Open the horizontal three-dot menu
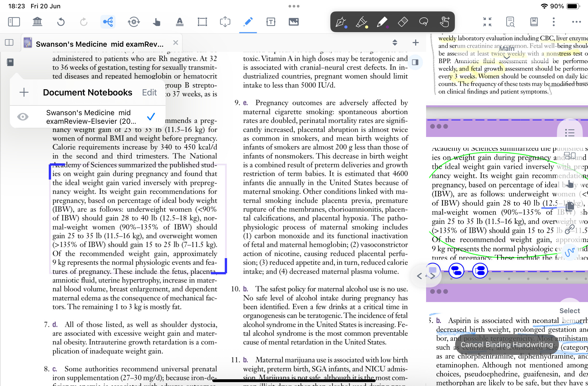The width and height of the screenshot is (588, 386). pos(577,22)
